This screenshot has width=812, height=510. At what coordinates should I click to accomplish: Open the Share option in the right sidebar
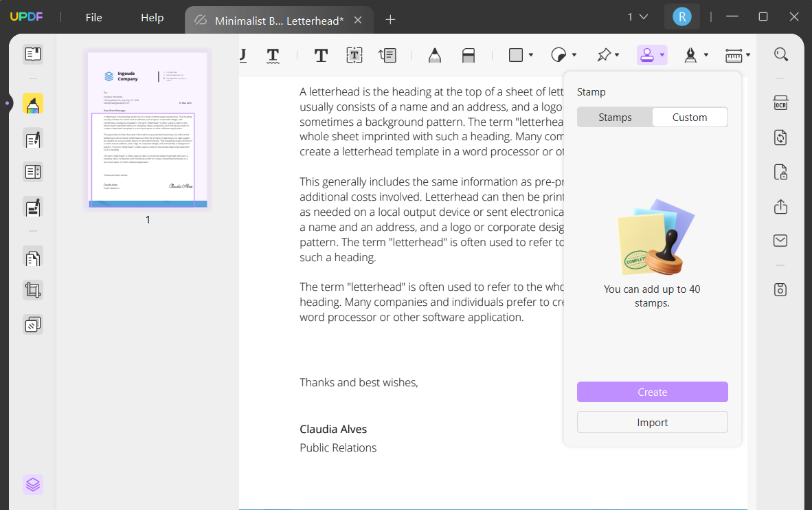pos(781,206)
